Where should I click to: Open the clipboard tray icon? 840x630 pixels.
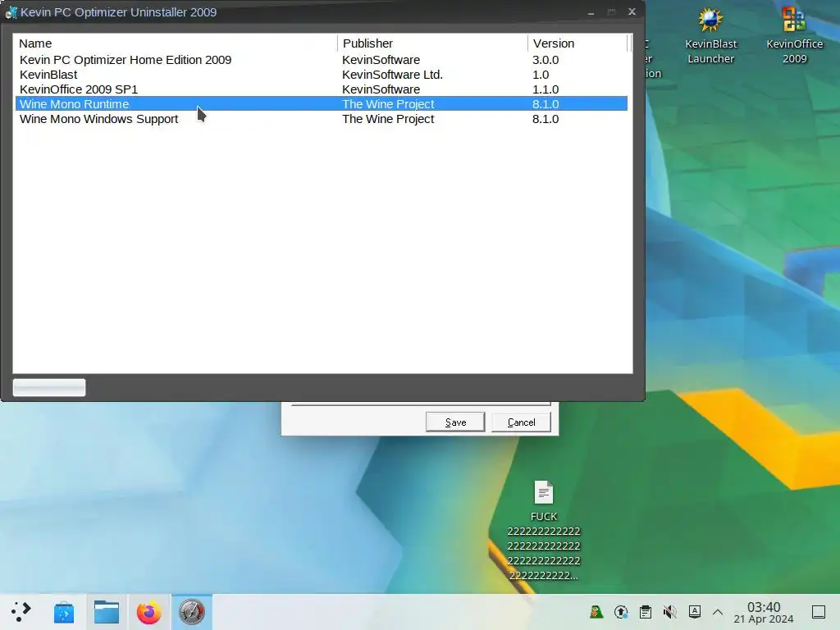pos(646,612)
